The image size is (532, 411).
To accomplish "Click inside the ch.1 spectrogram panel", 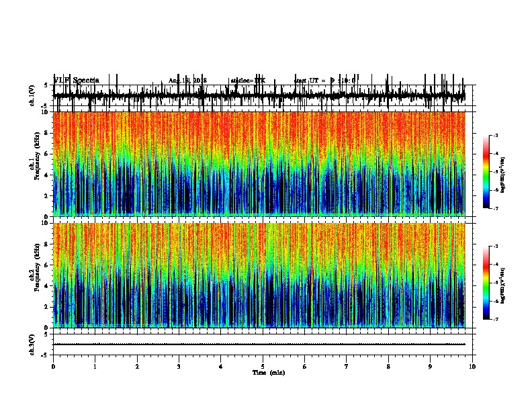I will tap(259, 164).
